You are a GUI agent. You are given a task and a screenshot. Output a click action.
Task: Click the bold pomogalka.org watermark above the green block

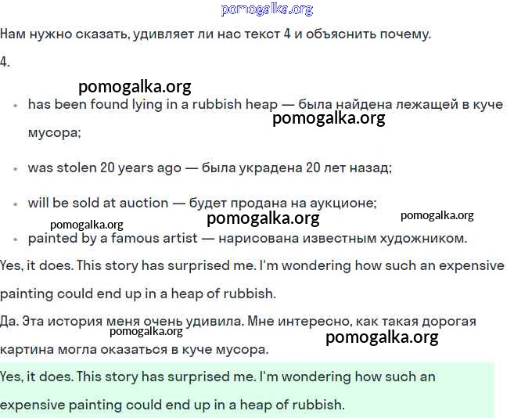[381, 337]
